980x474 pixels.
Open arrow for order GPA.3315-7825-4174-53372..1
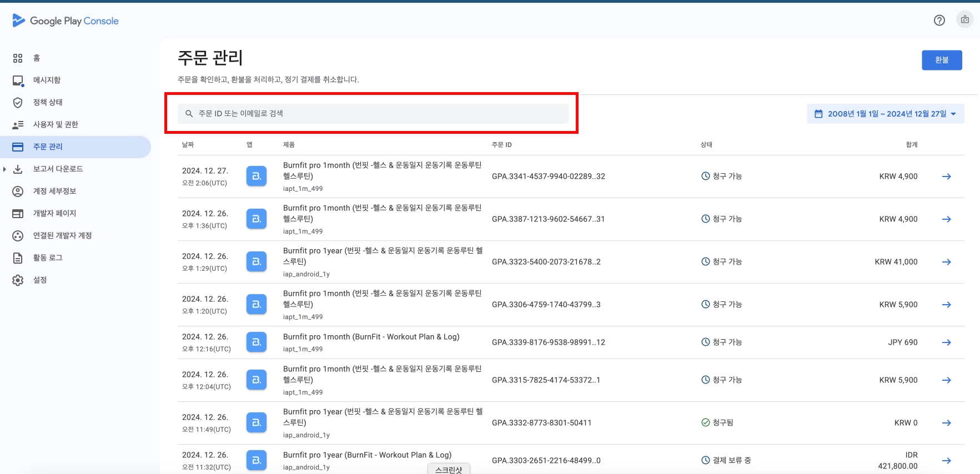947,380
